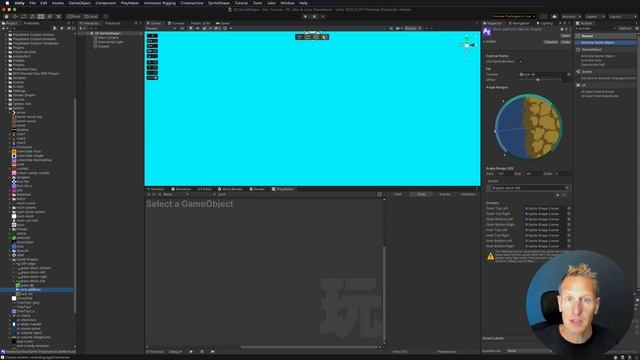Select the Hand view tool
The height and width of the screenshot is (360, 640).
point(6,16)
